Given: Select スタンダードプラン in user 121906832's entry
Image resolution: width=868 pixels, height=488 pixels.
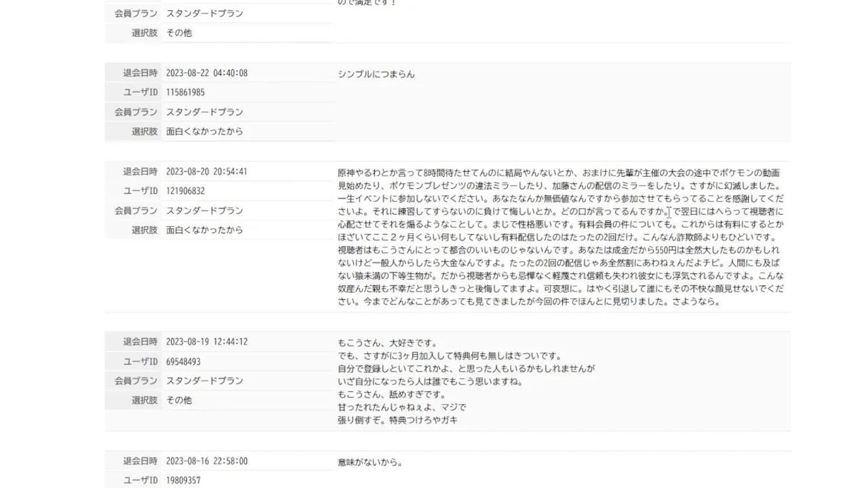Looking at the screenshot, I should [204, 211].
